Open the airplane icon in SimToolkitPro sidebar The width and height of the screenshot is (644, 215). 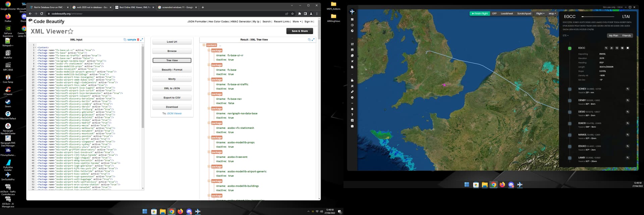click(352, 61)
